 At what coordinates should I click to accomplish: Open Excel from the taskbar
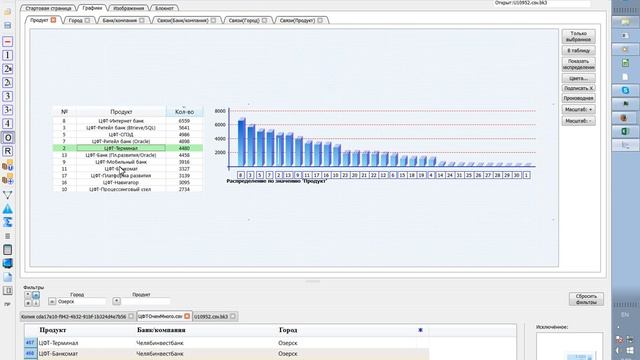point(625,131)
